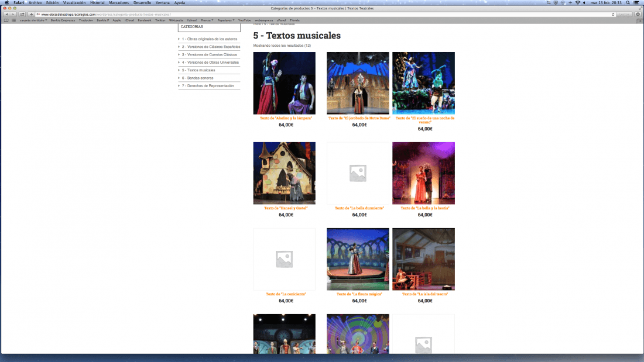Open category '3 - Versiones de Cuentos Clásicos'
The width and height of the screenshot is (644, 362).
coord(210,54)
